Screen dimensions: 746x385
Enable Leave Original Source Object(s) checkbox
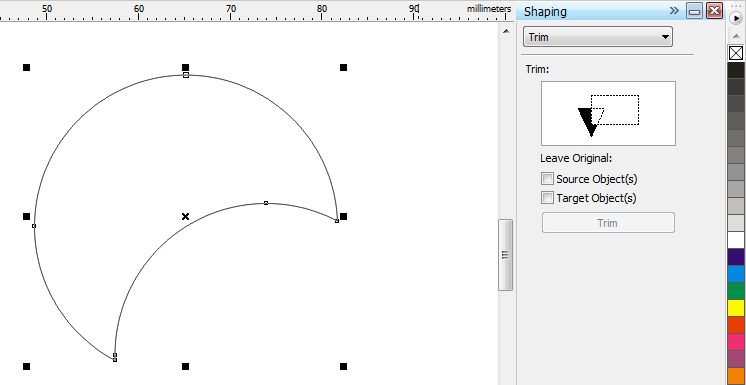tap(548, 179)
